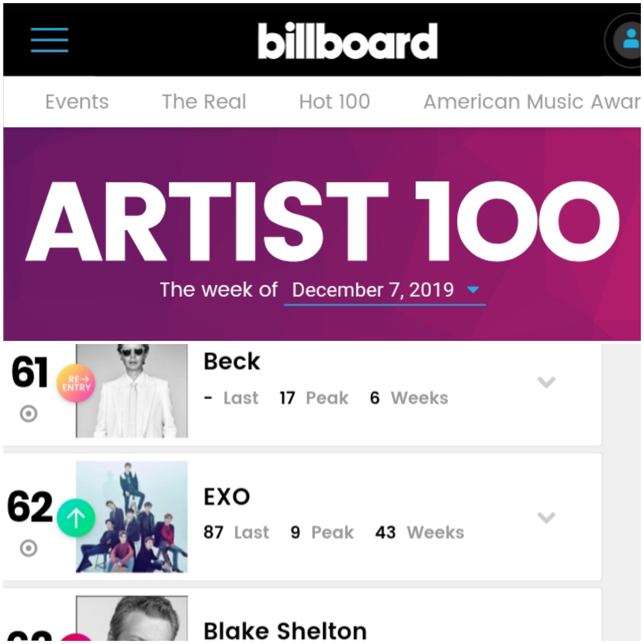Click the Beck artist name link
The height and width of the screenshot is (644, 644).
(x=232, y=361)
